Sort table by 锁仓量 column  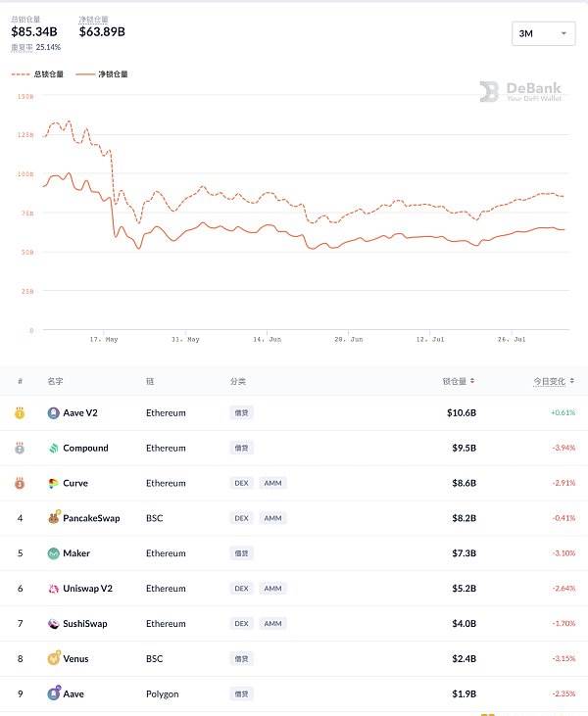(459, 381)
